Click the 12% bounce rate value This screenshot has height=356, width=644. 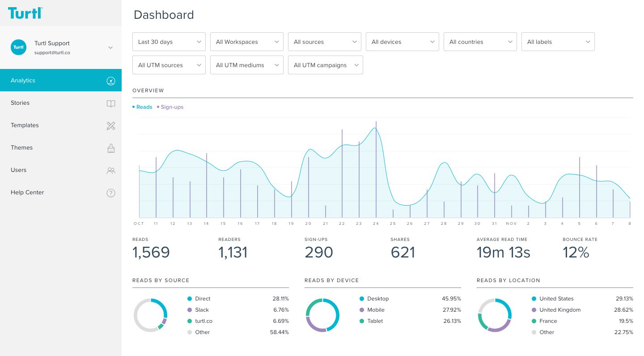(576, 253)
